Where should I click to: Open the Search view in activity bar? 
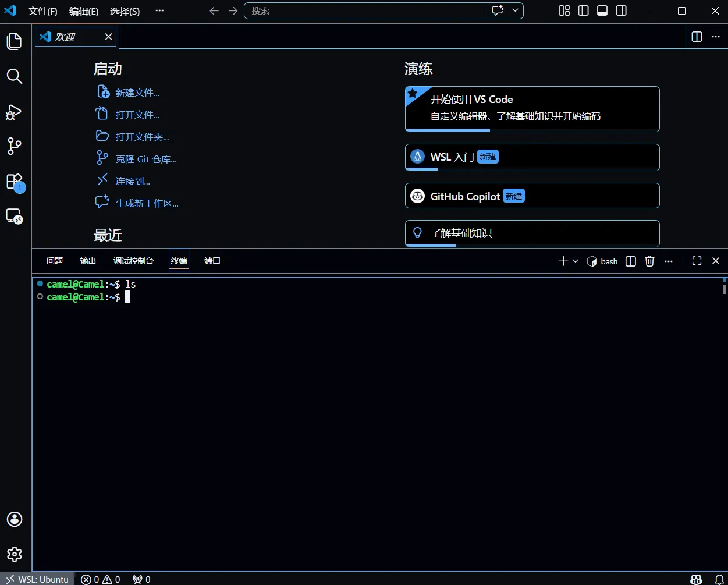(15, 76)
